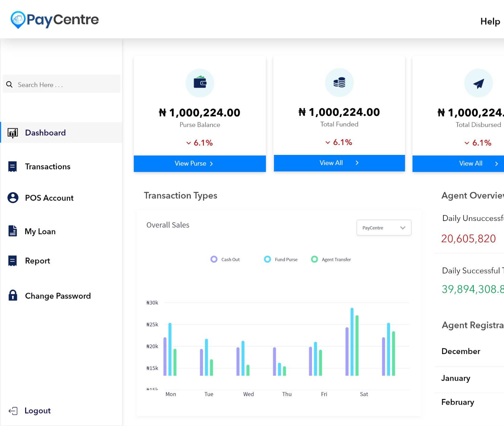Click the Logout arrow icon
The height and width of the screenshot is (426, 504).
coord(13,411)
